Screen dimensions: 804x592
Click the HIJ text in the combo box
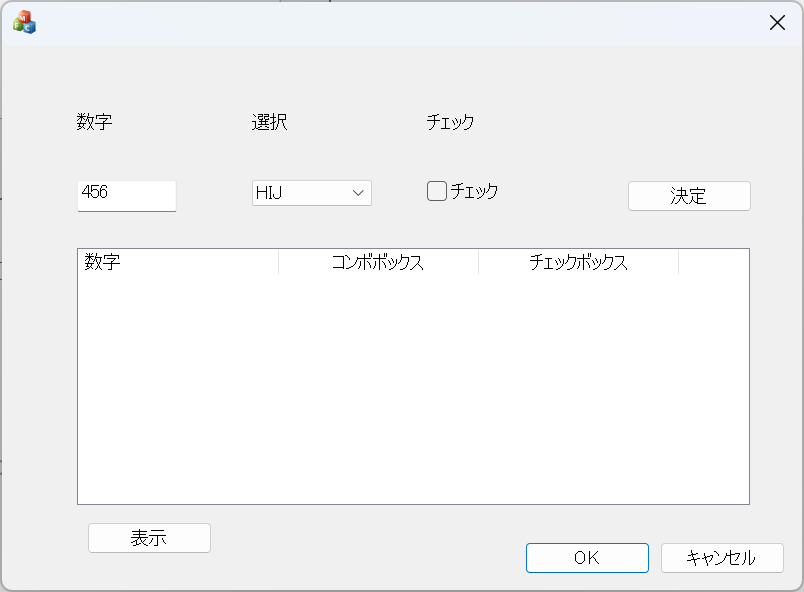(x=270, y=193)
